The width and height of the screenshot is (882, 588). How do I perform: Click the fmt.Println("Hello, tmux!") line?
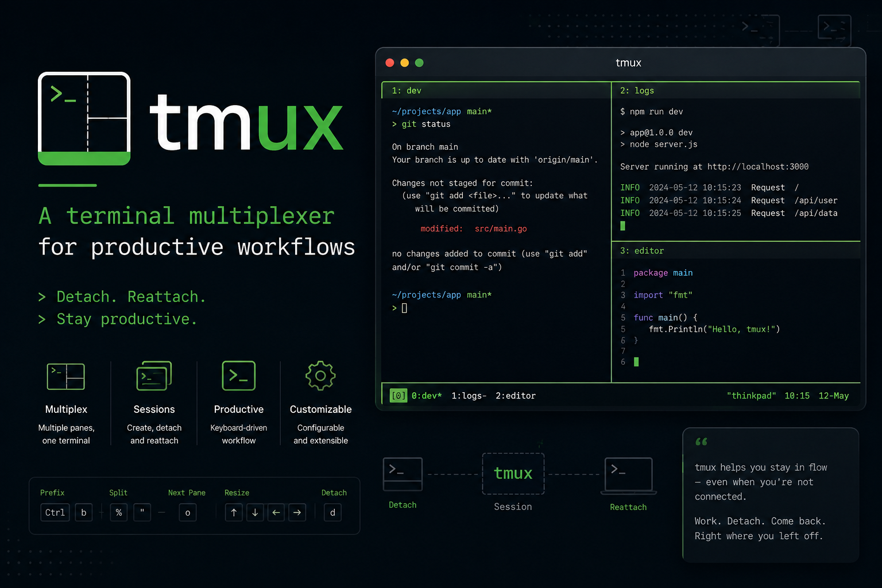point(714,329)
